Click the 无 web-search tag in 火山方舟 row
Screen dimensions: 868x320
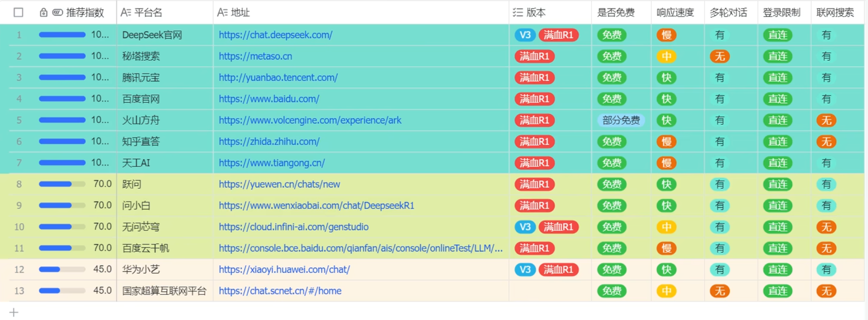point(826,120)
